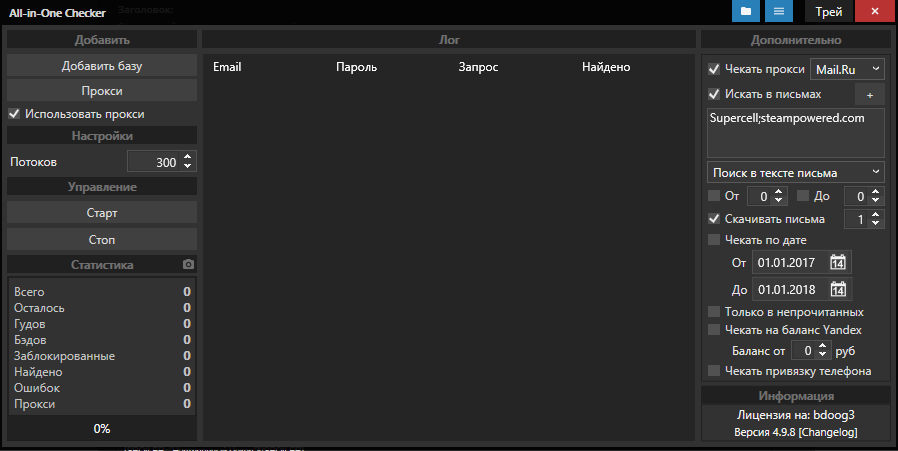Click the Добавить базу button
The image size is (898, 451).
coord(102,66)
